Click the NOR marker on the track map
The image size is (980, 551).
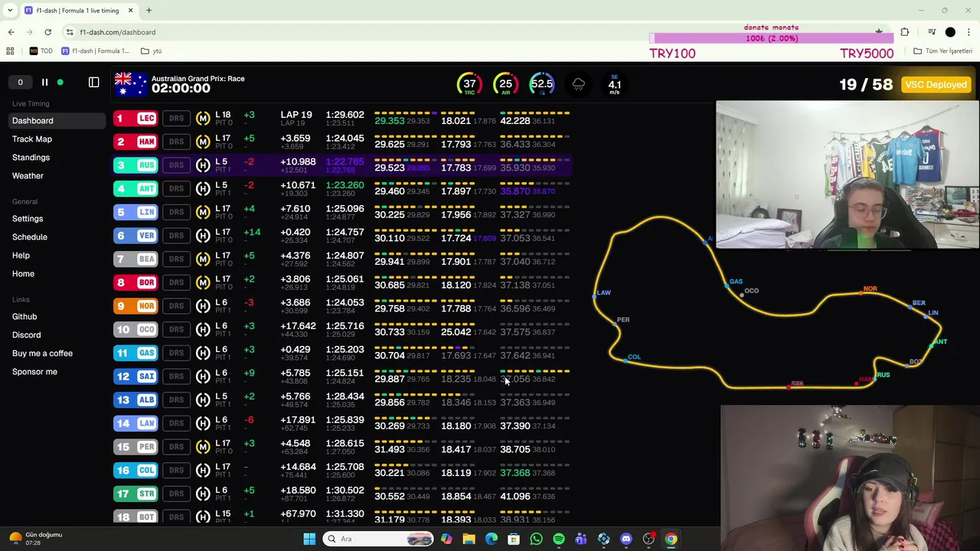tap(867, 291)
